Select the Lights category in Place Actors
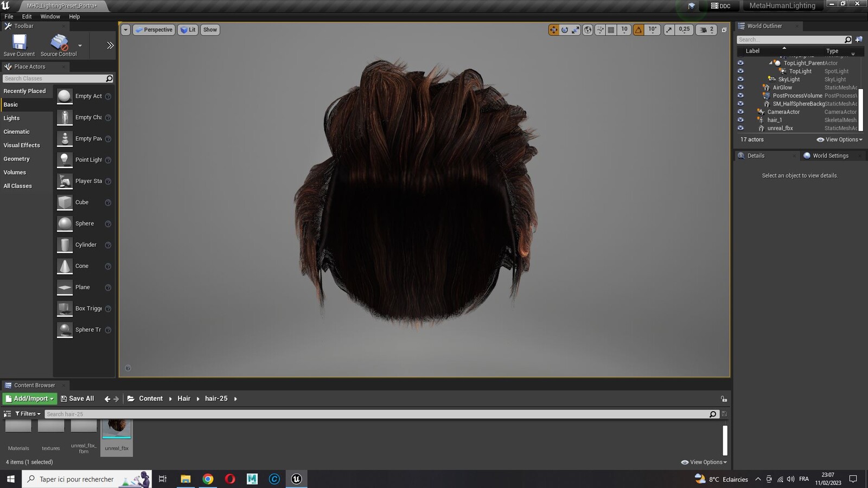The width and height of the screenshot is (868, 488). pyautogui.click(x=11, y=118)
